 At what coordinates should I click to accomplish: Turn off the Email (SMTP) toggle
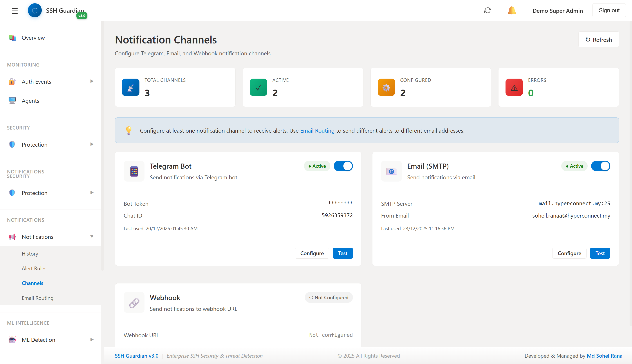point(601,166)
